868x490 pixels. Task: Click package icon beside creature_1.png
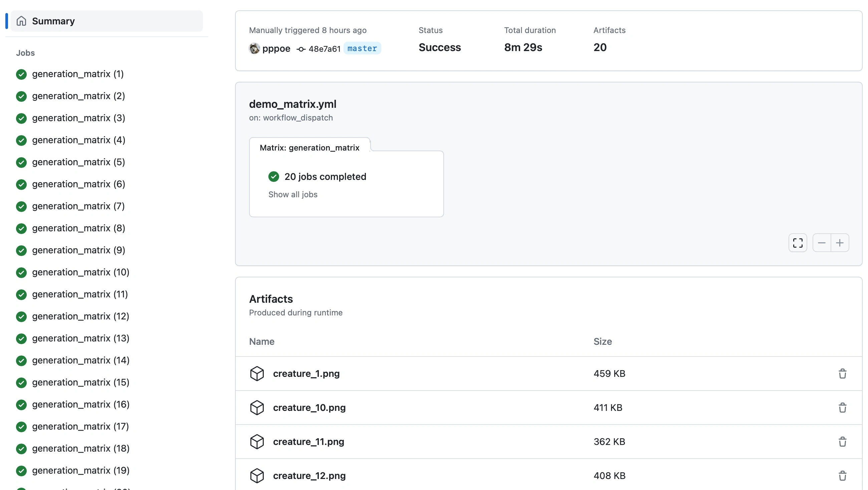coord(257,374)
